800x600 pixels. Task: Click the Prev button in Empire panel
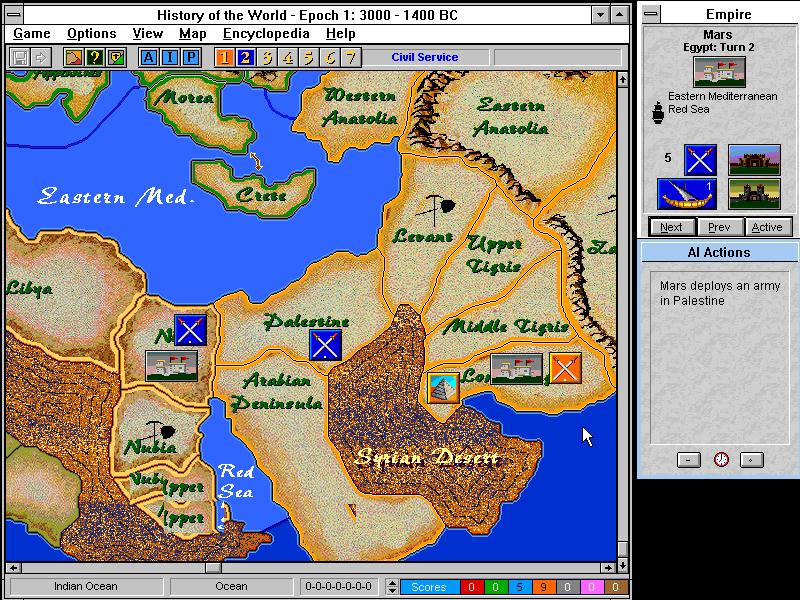719,227
